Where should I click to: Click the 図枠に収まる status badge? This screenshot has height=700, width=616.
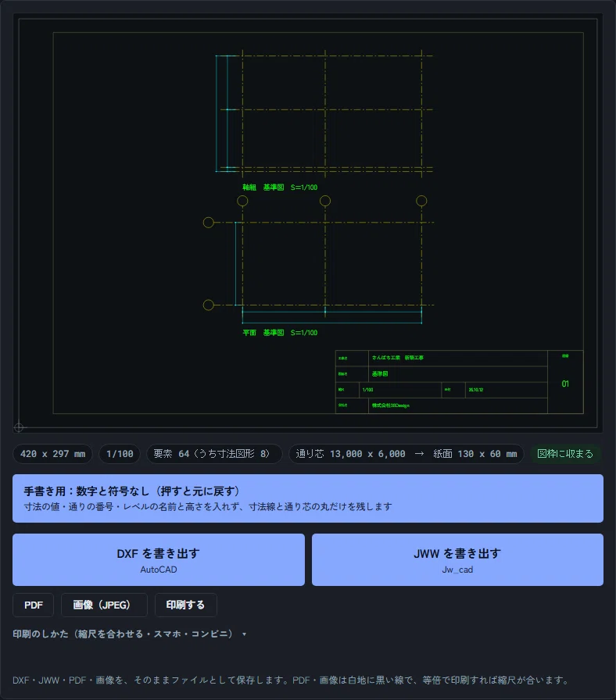(x=565, y=454)
